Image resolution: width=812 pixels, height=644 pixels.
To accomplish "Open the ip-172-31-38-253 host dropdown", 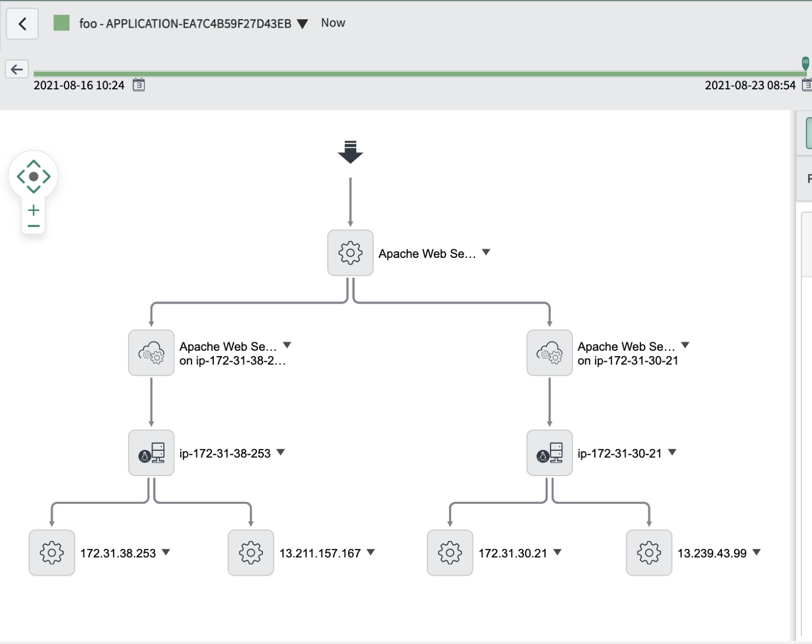I will point(281,452).
